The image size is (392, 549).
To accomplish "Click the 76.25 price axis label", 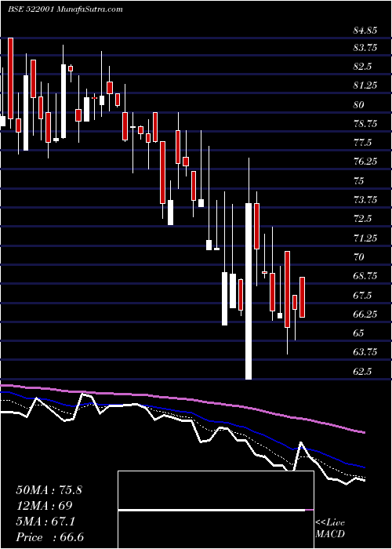I will (x=365, y=162).
